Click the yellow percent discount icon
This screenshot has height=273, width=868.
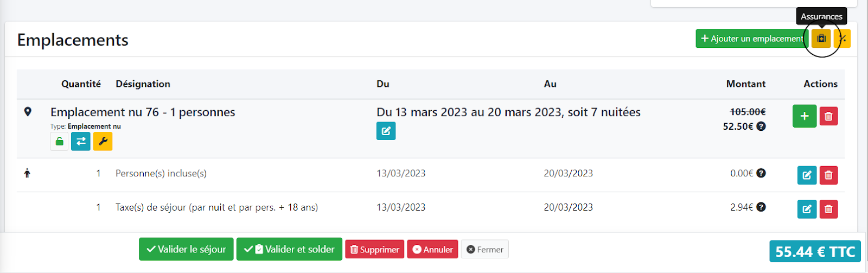click(843, 39)
